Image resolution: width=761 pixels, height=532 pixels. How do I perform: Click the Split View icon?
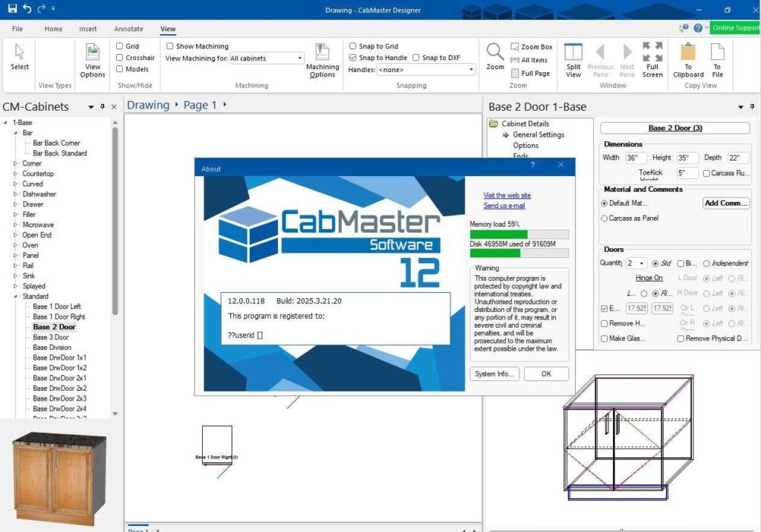(573, 59)
